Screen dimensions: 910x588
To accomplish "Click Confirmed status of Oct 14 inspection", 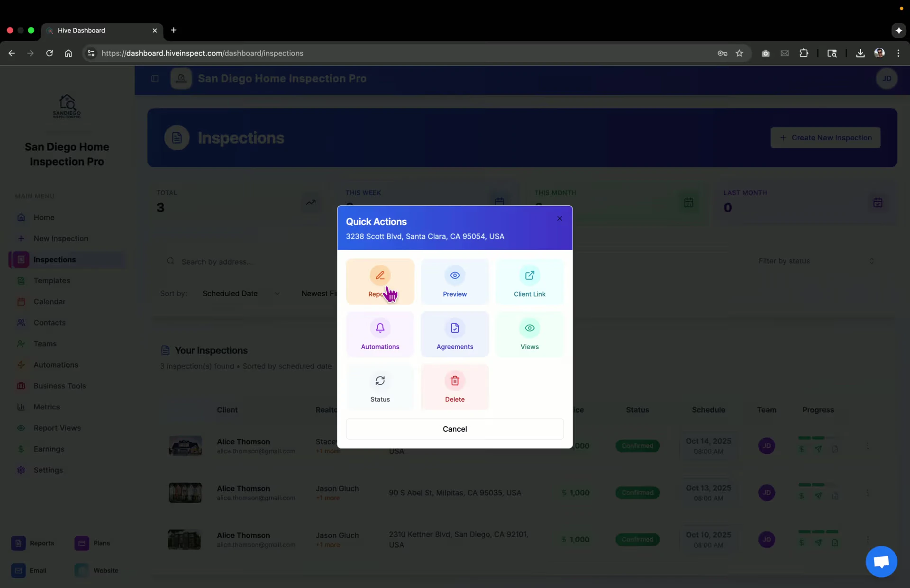I will tap(637, 446).
